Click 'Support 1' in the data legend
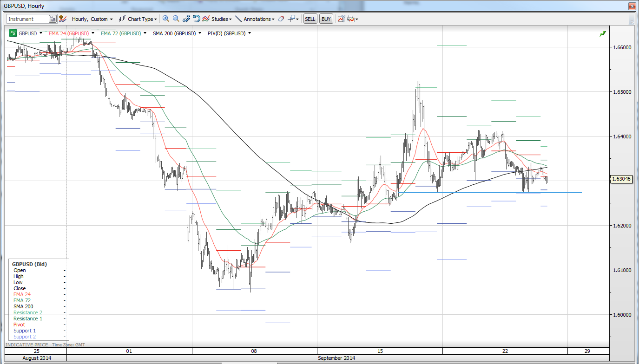The image size is (639, 364). pyautogui.click(x=25, y=331)
